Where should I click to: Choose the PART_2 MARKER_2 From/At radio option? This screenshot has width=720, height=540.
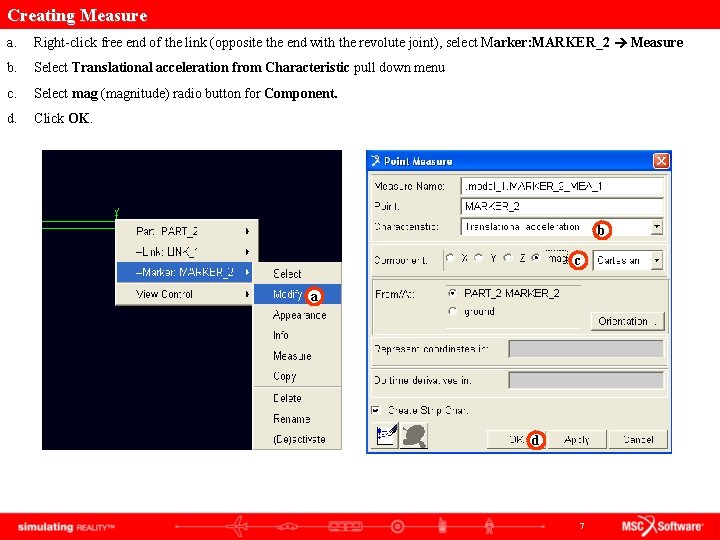[453, 293]
